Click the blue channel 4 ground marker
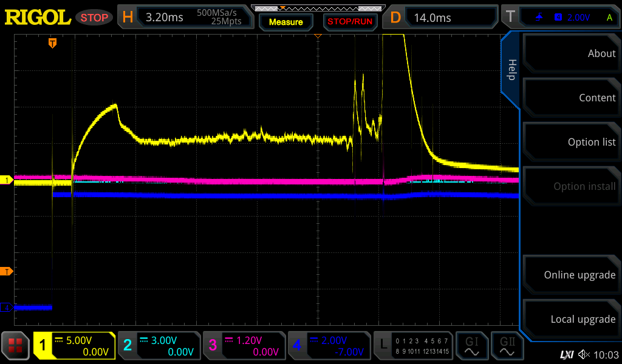Viewport: 622px width, 364px height. pyautogui.click(x=7, y=308)
